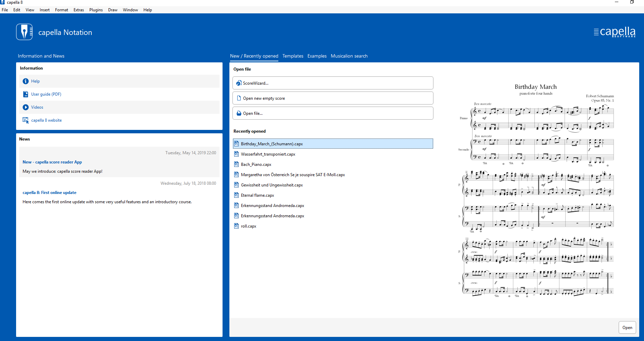Viewport: 644px width, 341px height.
Task: Restore the capella 8 window size
Action: [x=632, y=2]
